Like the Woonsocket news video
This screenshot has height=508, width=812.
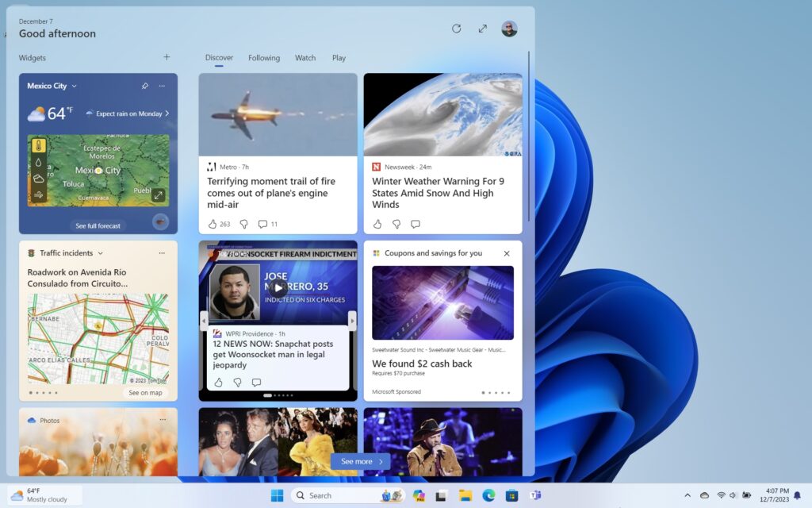219,382
